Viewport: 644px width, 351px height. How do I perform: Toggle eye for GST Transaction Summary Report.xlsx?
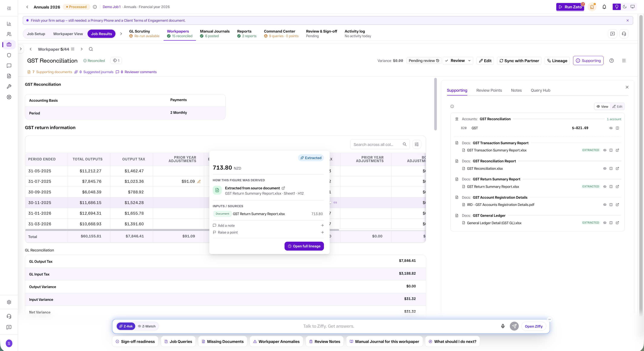pos(605,150)
